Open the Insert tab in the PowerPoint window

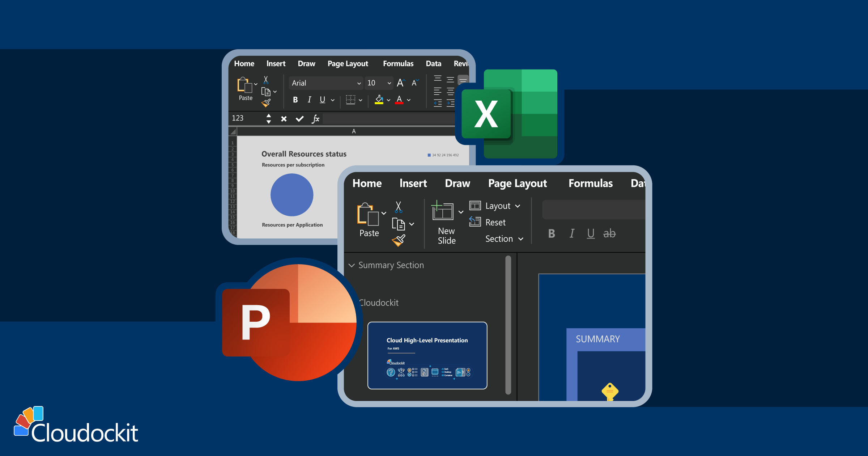413,183
